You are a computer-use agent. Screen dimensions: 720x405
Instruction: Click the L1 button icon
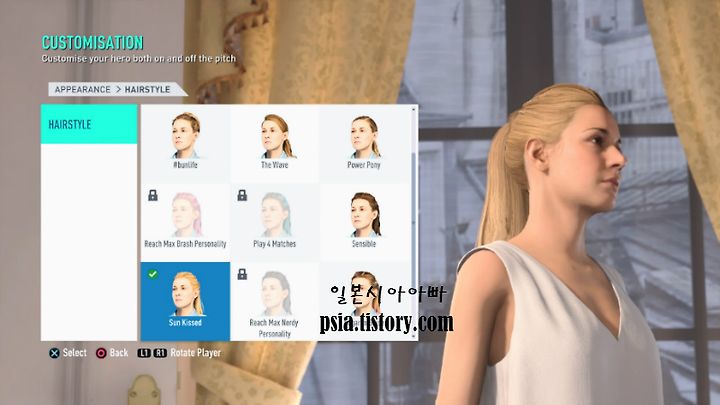click(x=144, y=353)
